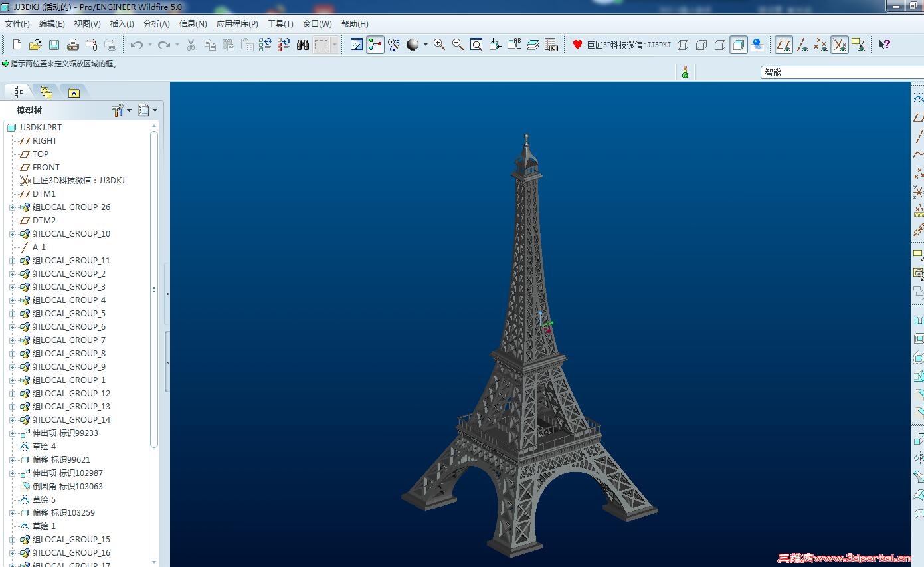The height and width of the screenshot is (567, 924).
Task: Open the 插入(I) menu
Action: (122, 23)
